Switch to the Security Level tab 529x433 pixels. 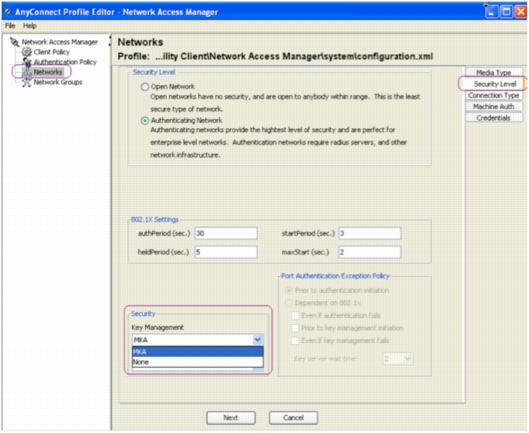pyautogui.click(x=495, y=84)
